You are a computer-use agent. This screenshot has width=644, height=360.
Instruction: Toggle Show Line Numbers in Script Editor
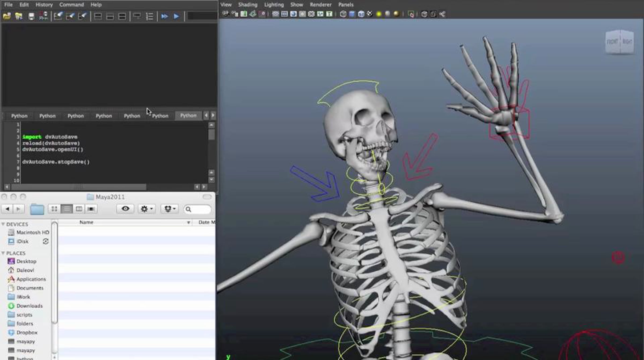[149, 16]
